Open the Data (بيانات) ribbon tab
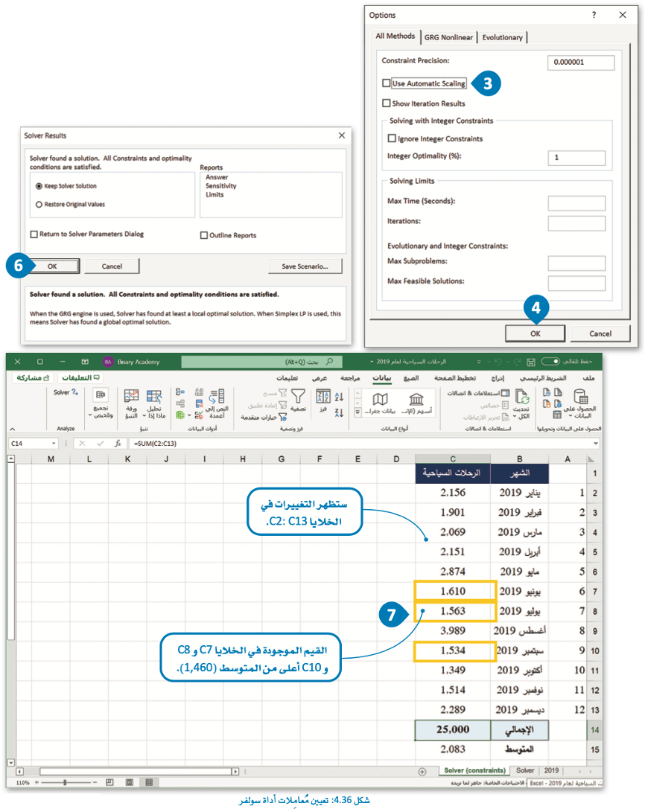This screenshot has height=812, width=645. pos(382,378)
